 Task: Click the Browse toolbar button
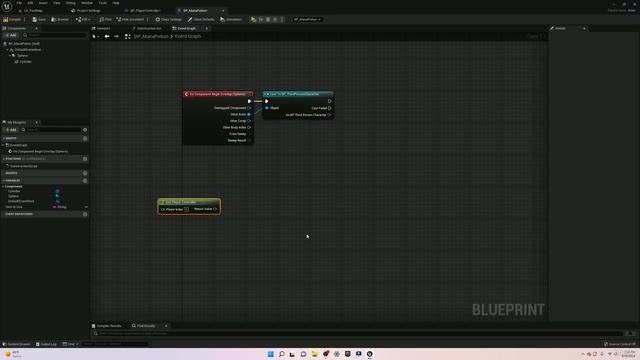(60, 19)
